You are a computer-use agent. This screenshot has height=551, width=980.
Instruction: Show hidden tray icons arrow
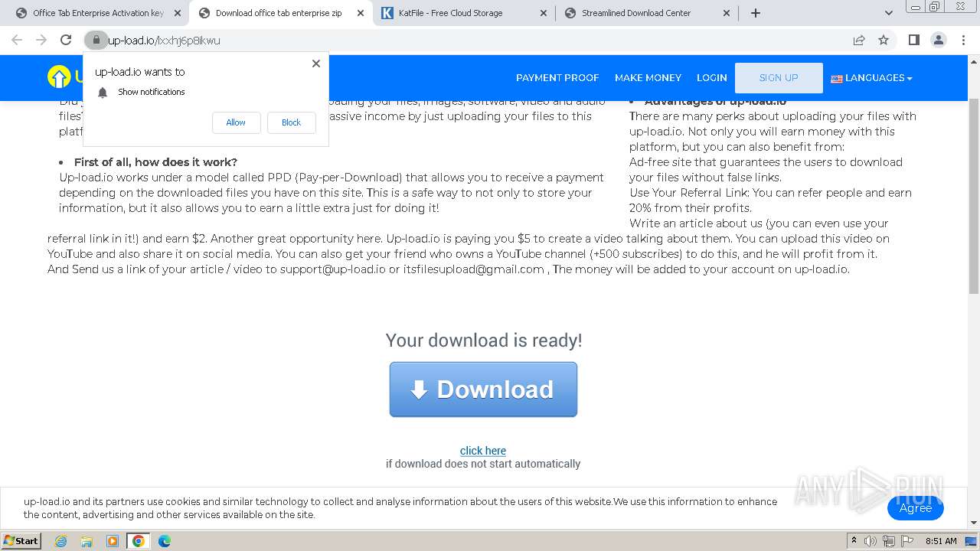pyautogui.click(x=854, y=541)
